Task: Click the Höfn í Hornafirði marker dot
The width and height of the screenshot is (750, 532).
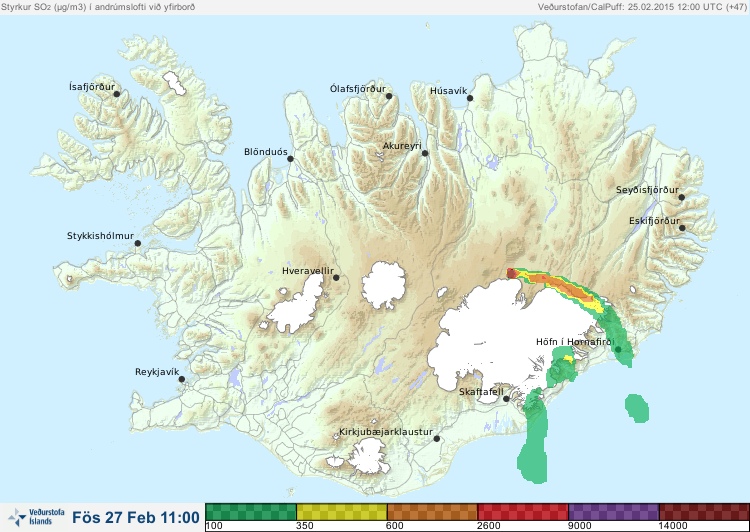Action: click(618, 350)
